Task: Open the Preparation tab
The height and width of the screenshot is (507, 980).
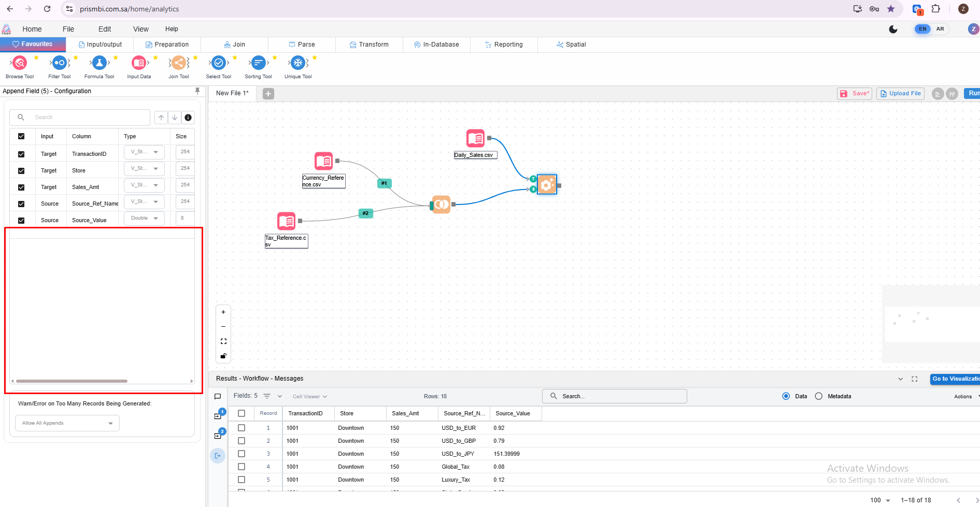Action: point(167,45)
